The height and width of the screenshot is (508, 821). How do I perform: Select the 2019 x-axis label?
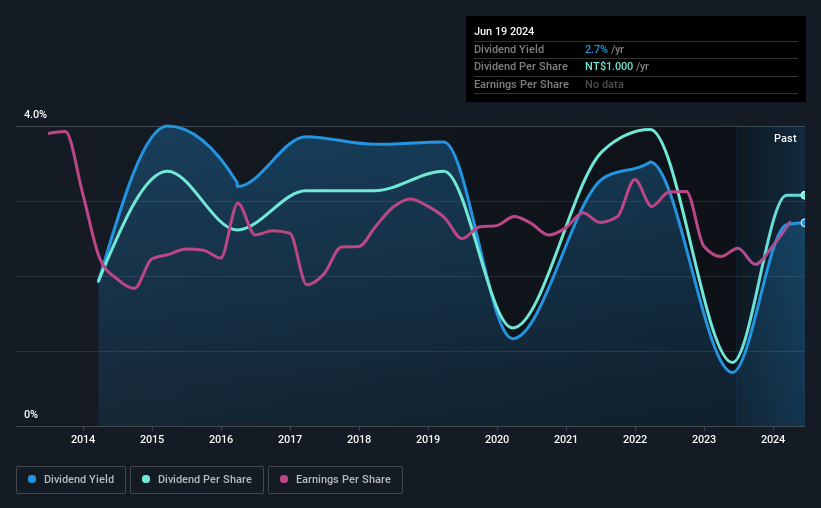tap(428, 439)
